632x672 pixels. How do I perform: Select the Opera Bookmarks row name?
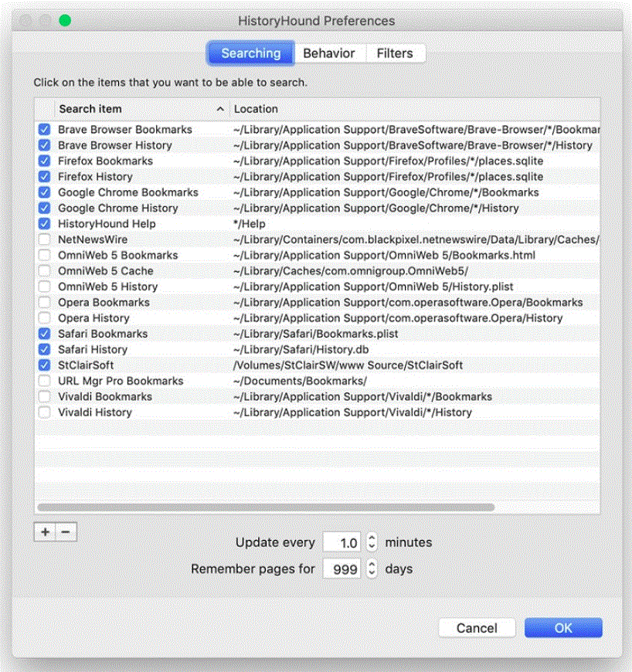[104, 302]
